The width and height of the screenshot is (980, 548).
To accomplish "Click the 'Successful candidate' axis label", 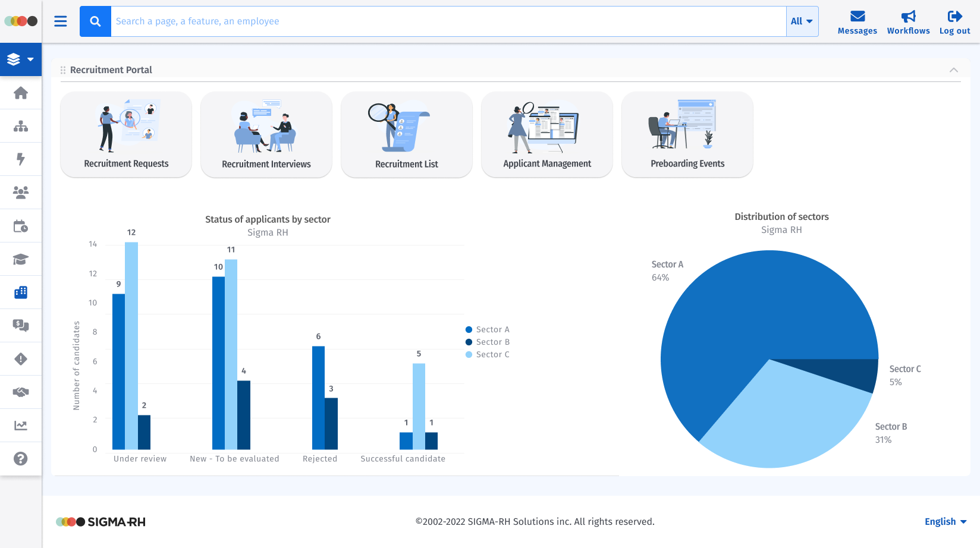I will point(403,459).
